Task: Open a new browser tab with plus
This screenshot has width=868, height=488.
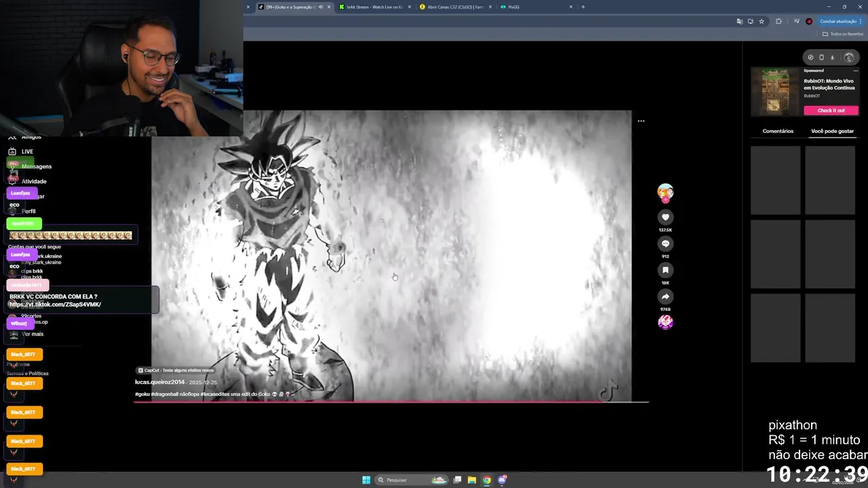Action: (x=583, y=7)
